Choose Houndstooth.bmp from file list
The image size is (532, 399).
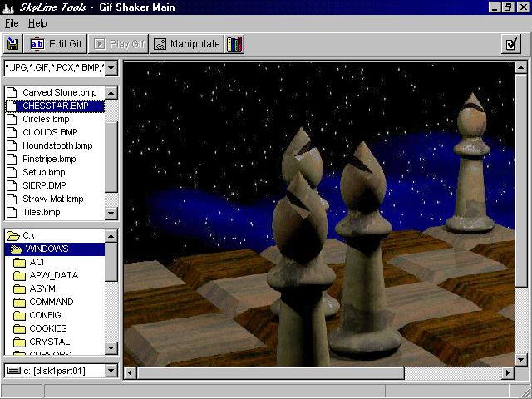(x=57, y=145)
